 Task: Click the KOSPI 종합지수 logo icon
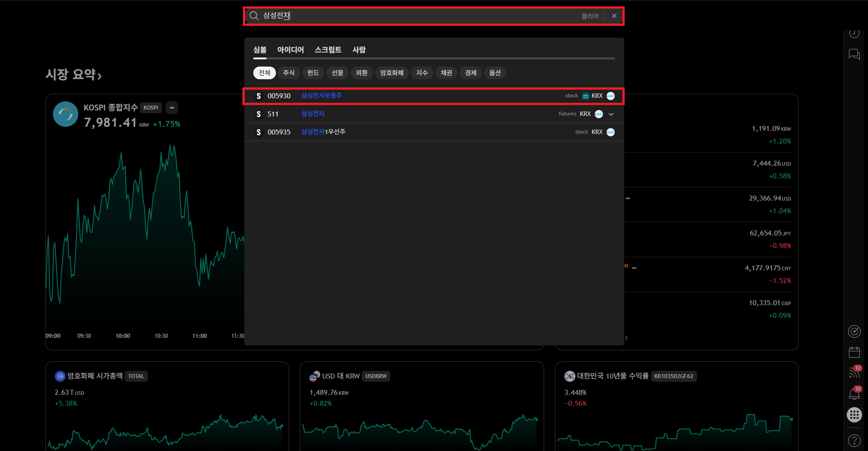click(66, 114)
